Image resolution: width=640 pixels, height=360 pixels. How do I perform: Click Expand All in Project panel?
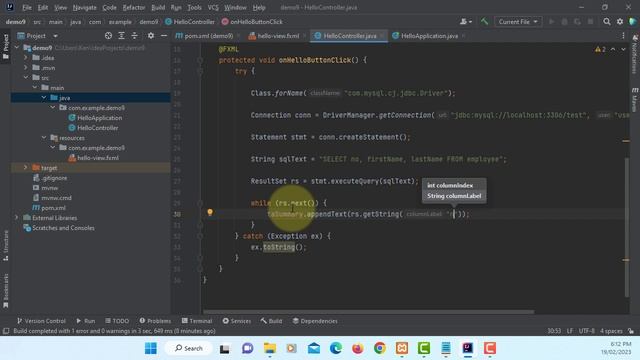[121, 36]
